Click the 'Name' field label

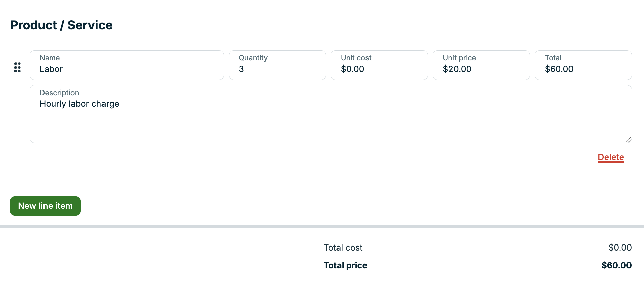point(50,58)
